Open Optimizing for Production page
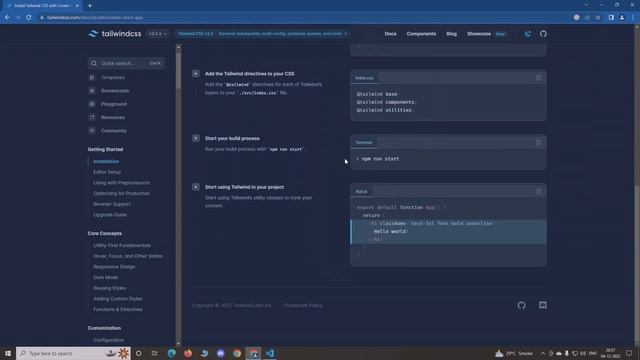 coord(121,193)
